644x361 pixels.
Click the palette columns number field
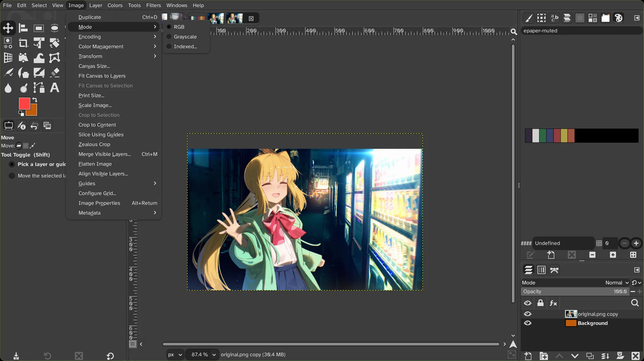coord(610,243)
